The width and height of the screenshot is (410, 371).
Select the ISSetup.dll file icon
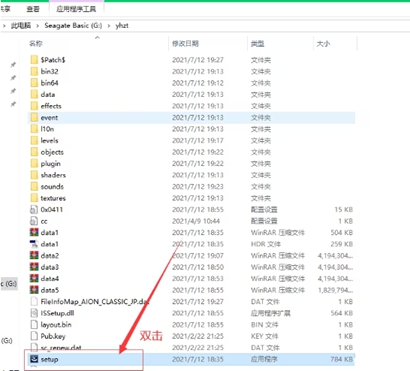tap(34, 313)
